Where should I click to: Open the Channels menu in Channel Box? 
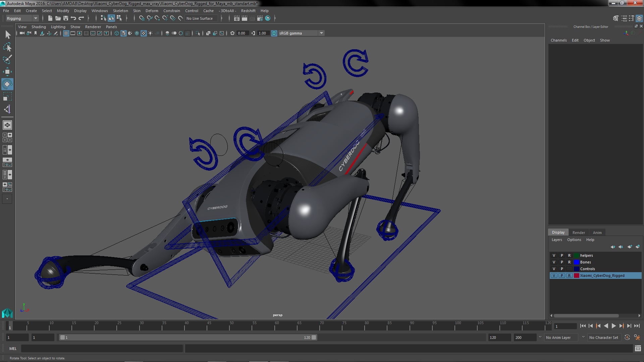point(558,40)
